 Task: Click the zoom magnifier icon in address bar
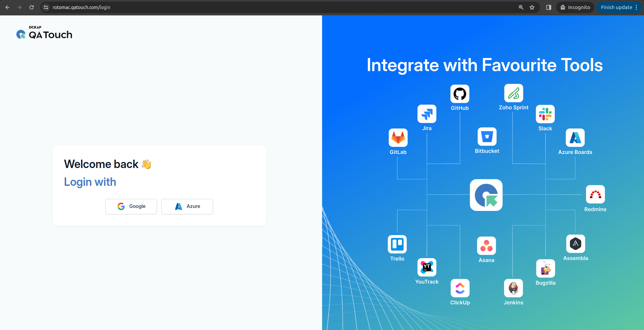521,7
